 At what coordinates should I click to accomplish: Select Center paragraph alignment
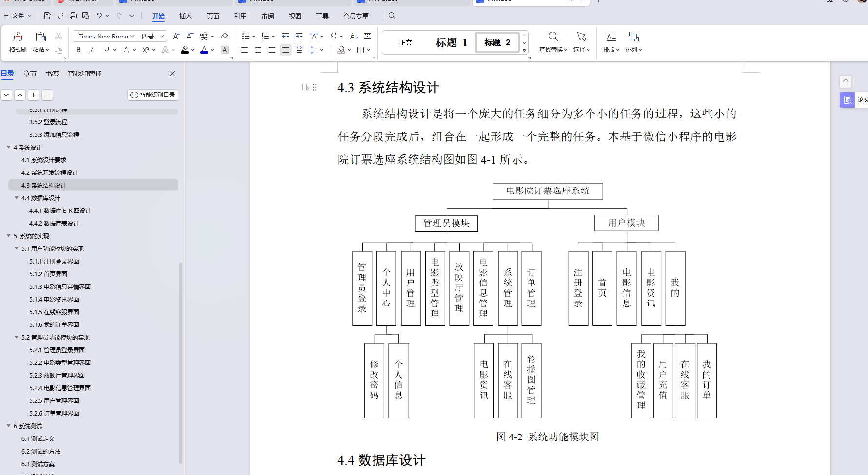point(258,50)
